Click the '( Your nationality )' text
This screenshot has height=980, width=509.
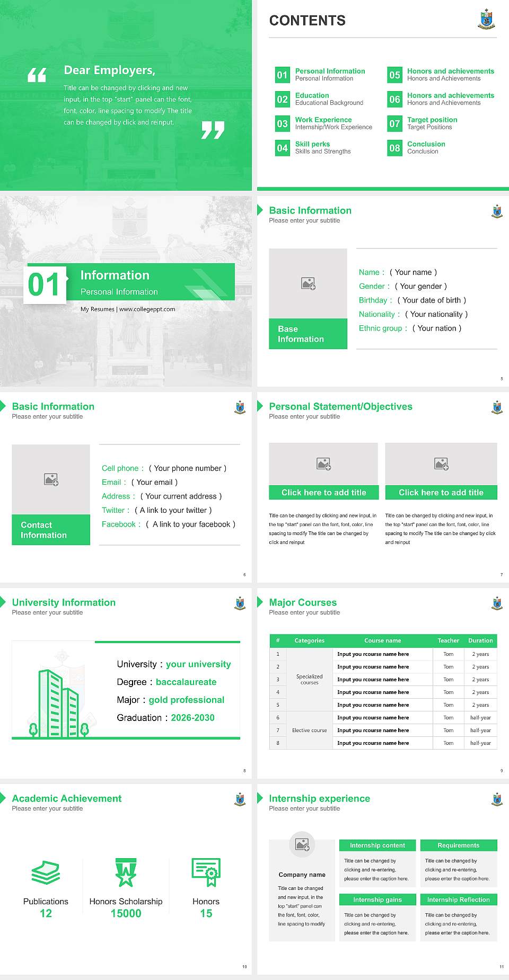click(436, 314)
